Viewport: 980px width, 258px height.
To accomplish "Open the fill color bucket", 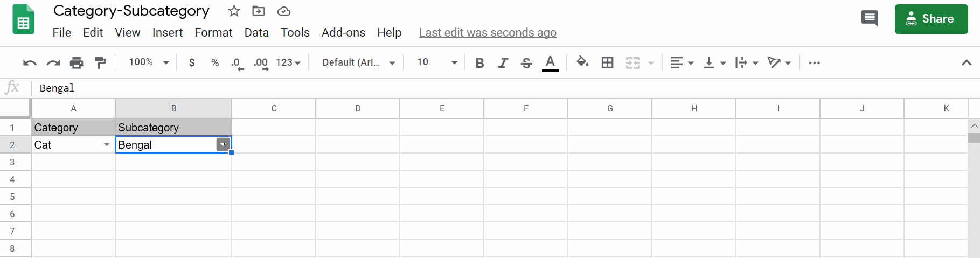I will 582,62.
